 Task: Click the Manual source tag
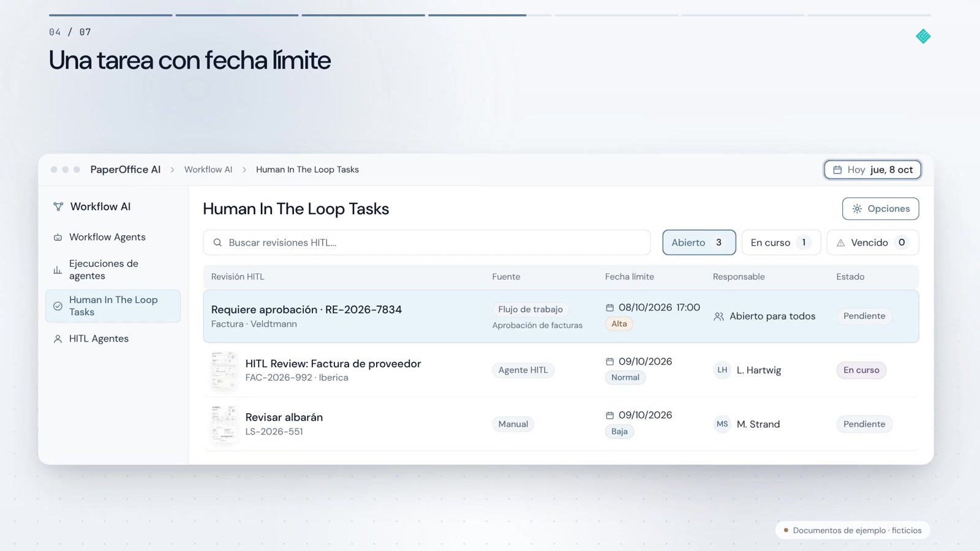513,424
